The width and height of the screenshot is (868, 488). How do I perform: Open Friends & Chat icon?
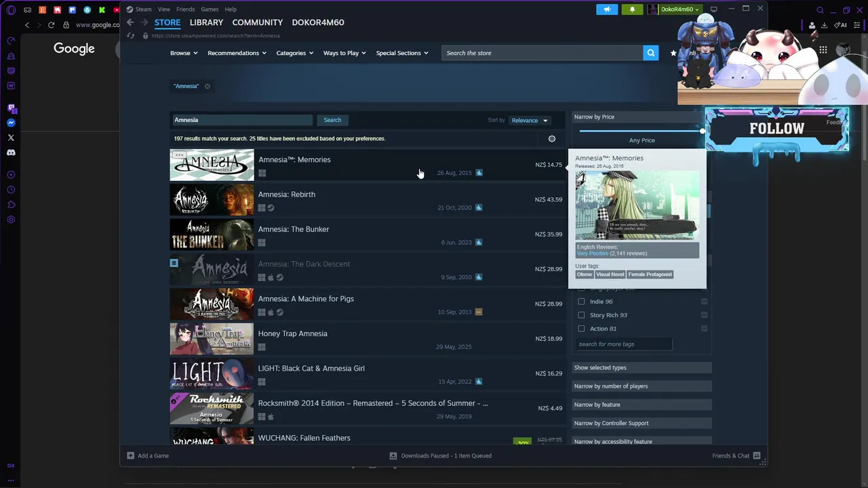pyautogui.click(x=757, y=455)
